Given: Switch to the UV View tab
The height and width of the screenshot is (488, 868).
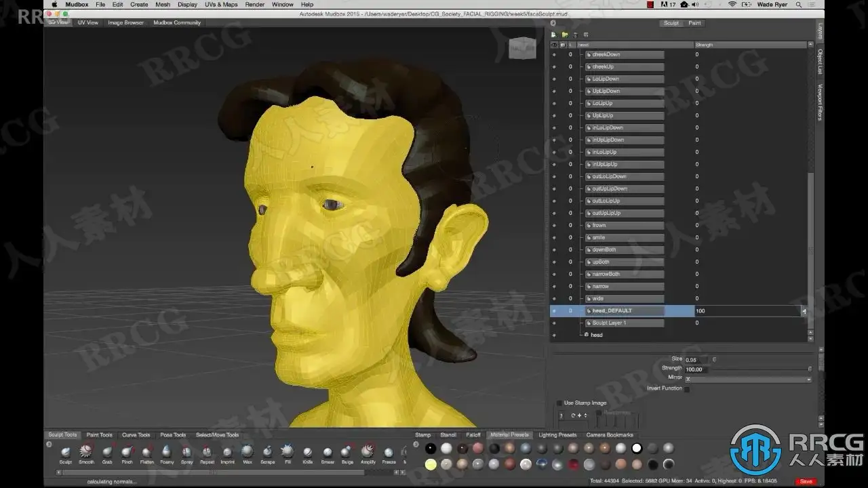Looking at the screenshot, I should [88, 22].
